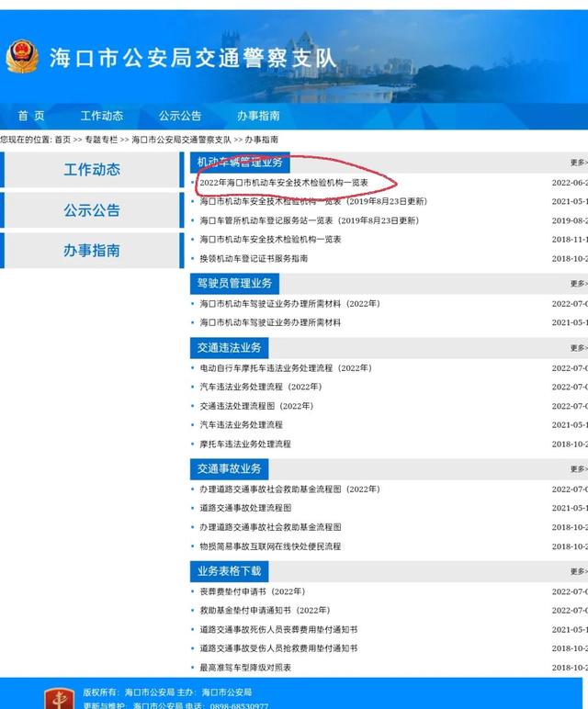Select 公示公告 in the left sidebar
This screenshot has width=588, height=709.
(92, 210)
